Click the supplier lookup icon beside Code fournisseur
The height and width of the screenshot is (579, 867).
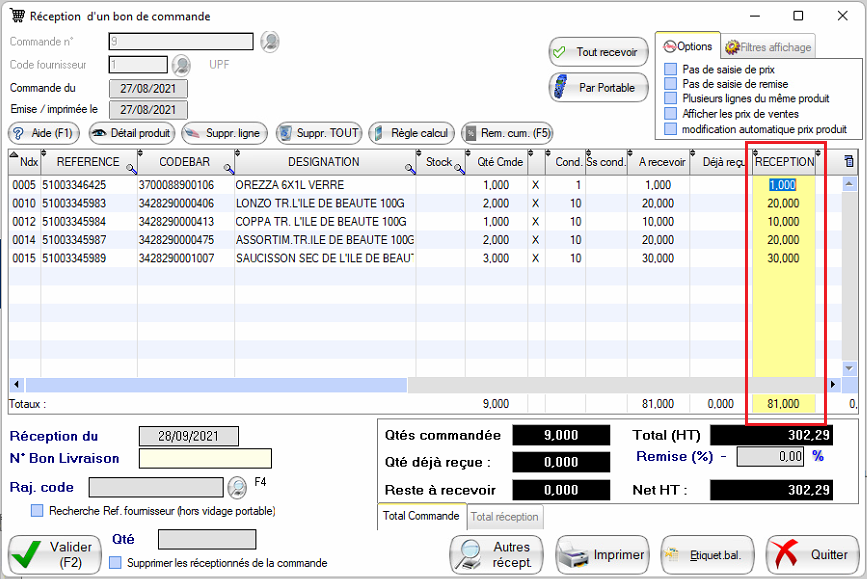(181, 65)
